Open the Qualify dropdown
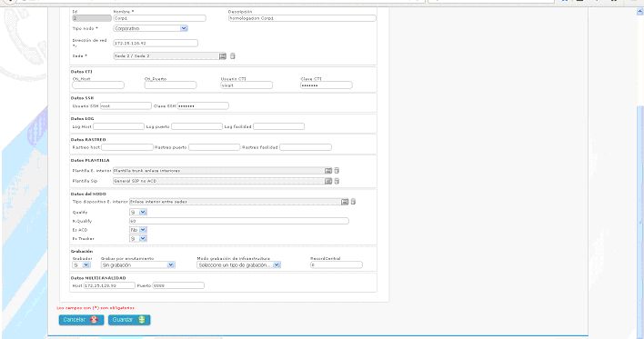 [x=138, y=212]
